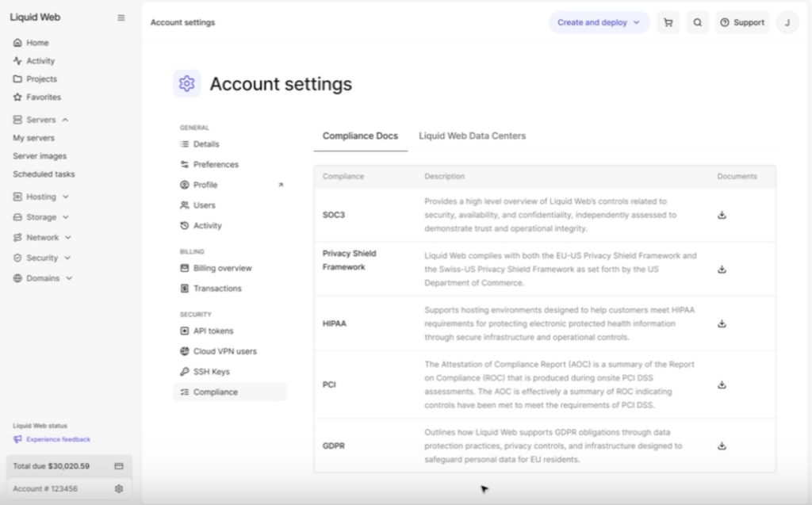Click the gear icon beside Account number
Viewport: 812px width, 505px height.
tap(119, 489)
